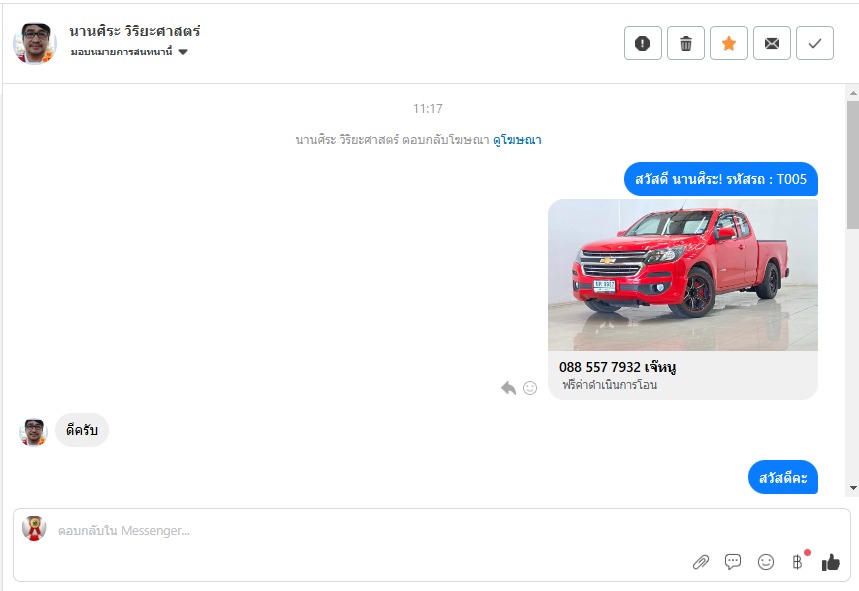Click the 088 557 7932 เจ๊หนู card title

617,367
